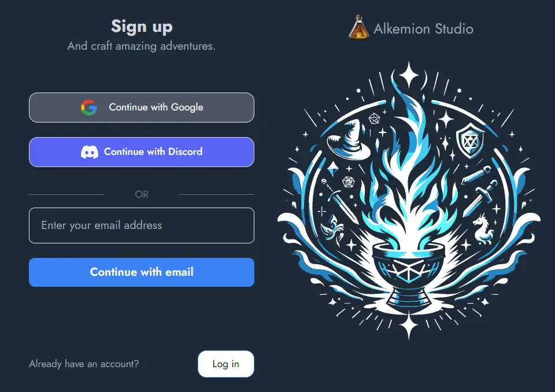The width and height of the screenshot is (555, 392).
Task: Click the Sign up heading
Action: coord(142,27)
